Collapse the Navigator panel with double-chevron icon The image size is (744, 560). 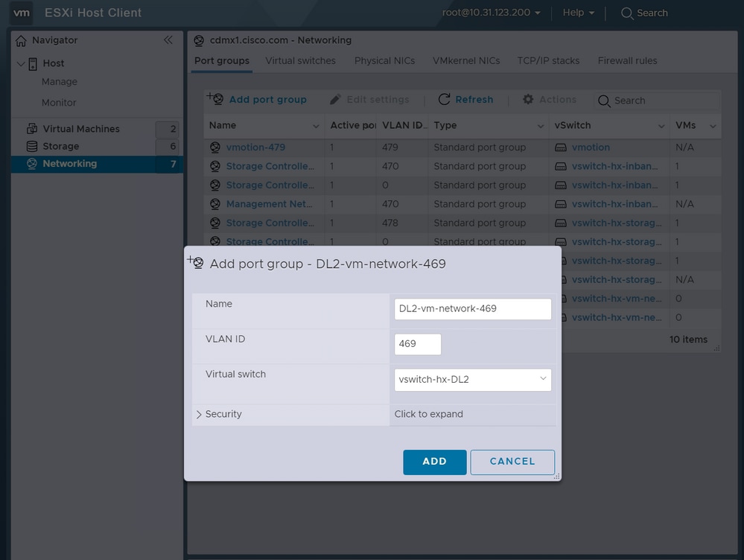168,40
